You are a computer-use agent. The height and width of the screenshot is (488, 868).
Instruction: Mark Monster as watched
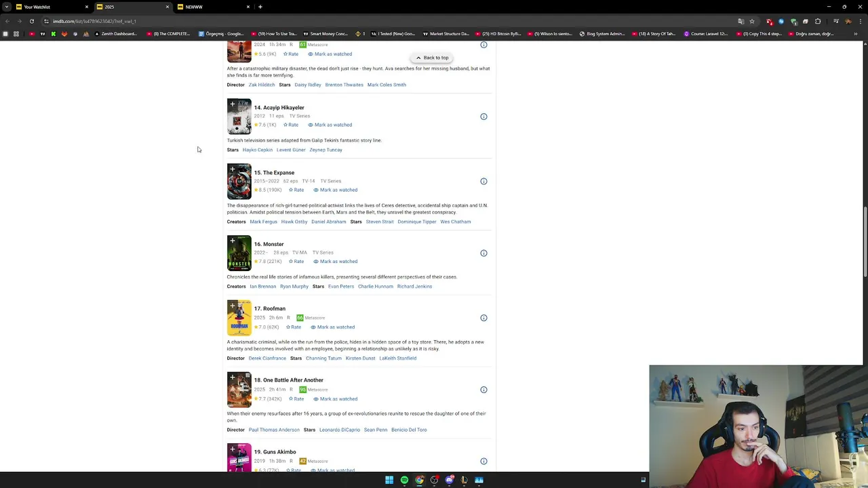(x=336, y=262)
